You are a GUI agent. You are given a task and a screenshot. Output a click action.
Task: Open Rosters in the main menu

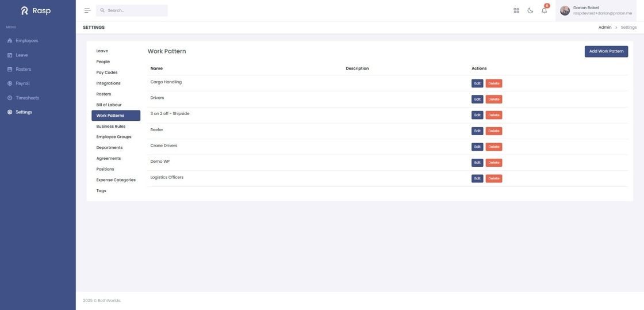(x=24, y=70)
